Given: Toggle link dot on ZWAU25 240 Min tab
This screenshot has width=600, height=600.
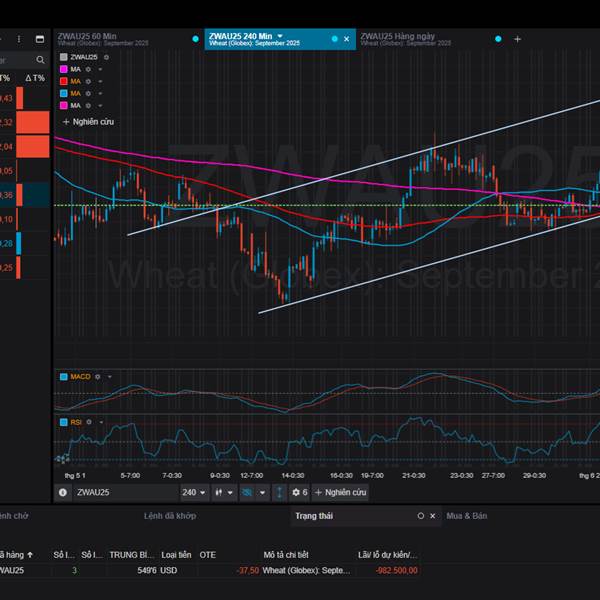Looking at the screenshot, I should coord(334,39).
